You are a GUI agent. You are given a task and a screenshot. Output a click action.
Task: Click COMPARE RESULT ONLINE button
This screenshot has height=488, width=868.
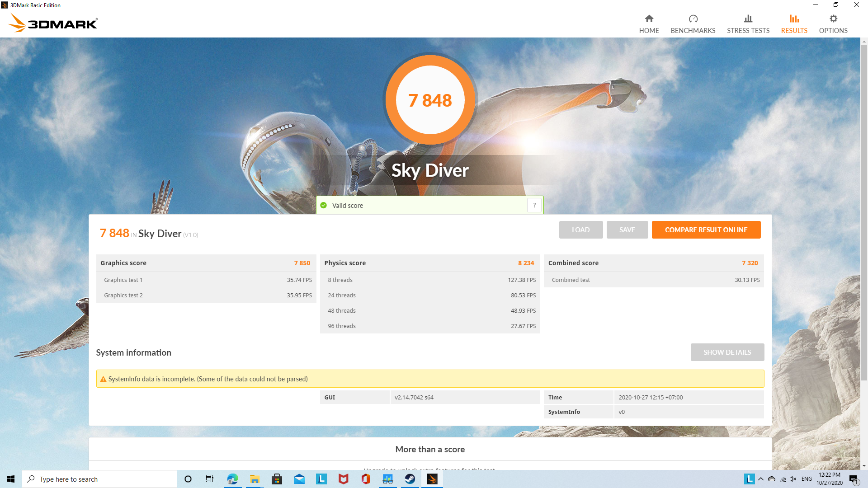707,230
